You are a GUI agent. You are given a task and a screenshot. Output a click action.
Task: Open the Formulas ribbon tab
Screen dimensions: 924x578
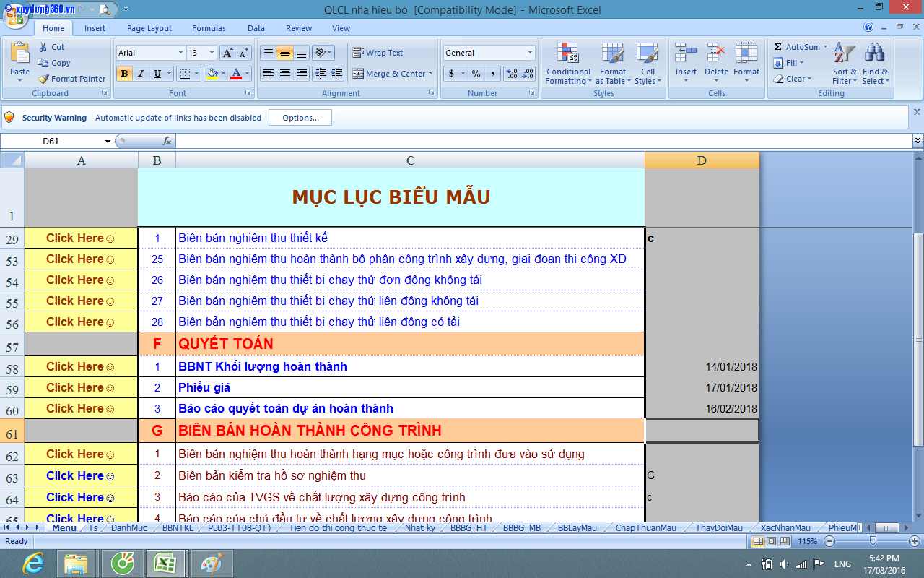click(209, 28)
